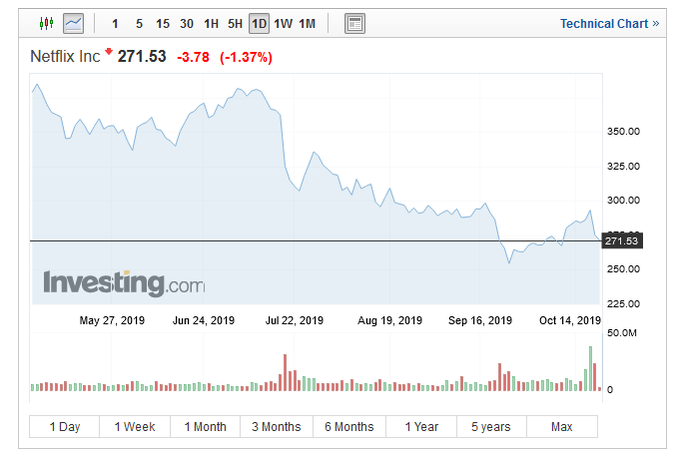This screenshot has height=456, width=680.
Task: Show the 5 years range
Action: click(x=491, y=426)
